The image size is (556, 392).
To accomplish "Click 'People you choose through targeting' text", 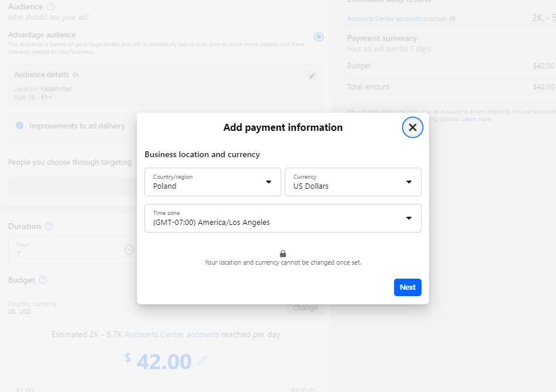I will coord(70,162).
